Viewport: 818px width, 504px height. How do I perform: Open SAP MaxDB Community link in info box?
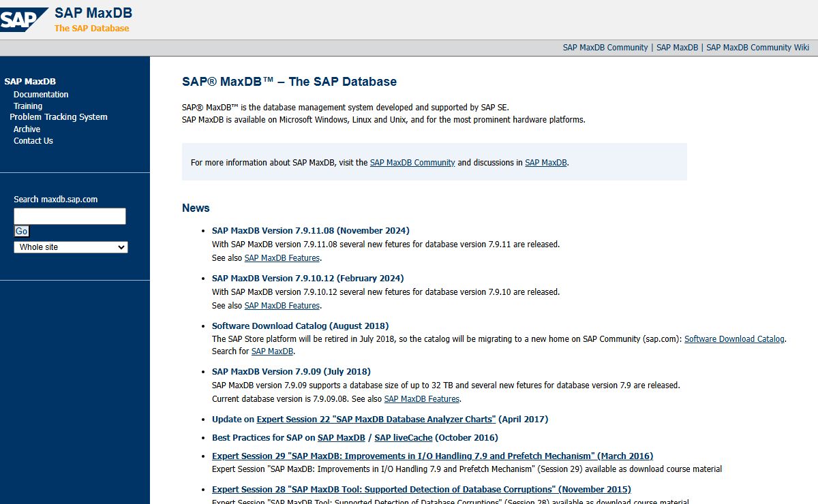click(412, 163)
